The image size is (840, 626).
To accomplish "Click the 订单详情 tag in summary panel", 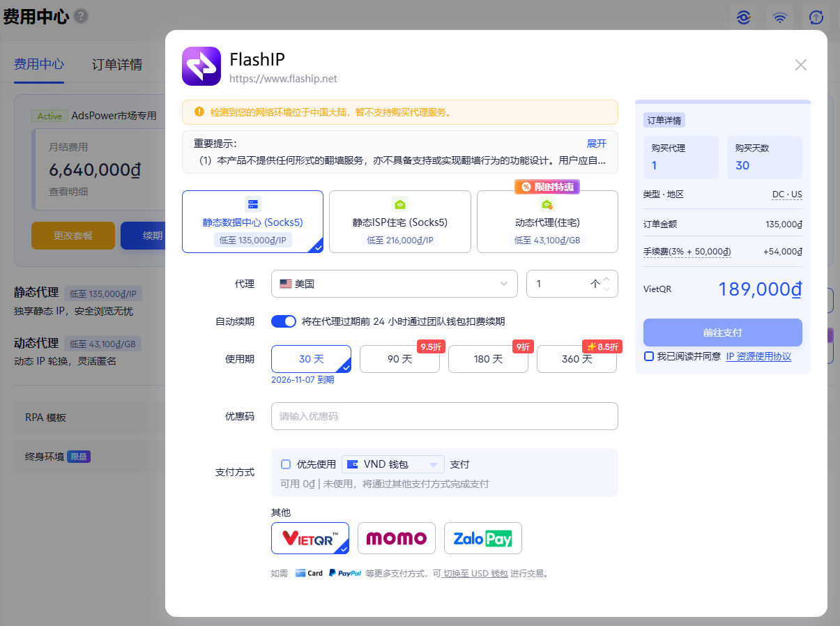I will tap(664, 120).
